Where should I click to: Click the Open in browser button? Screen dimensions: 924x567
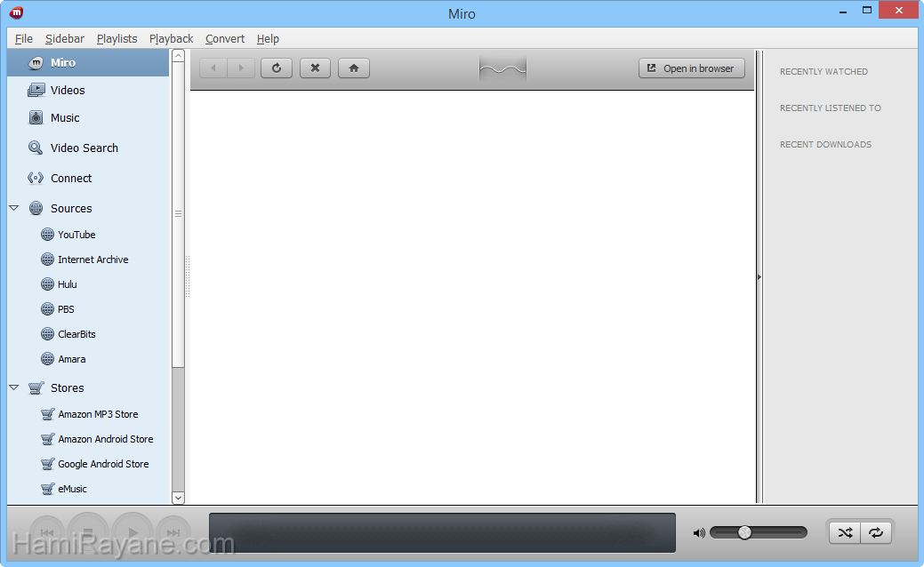[x=692, y=68]
